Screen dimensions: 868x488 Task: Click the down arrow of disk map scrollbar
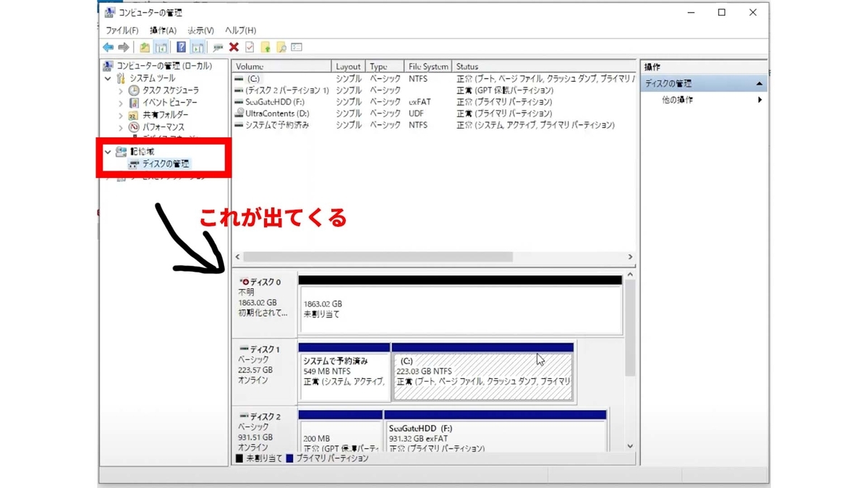pos(630,446)
